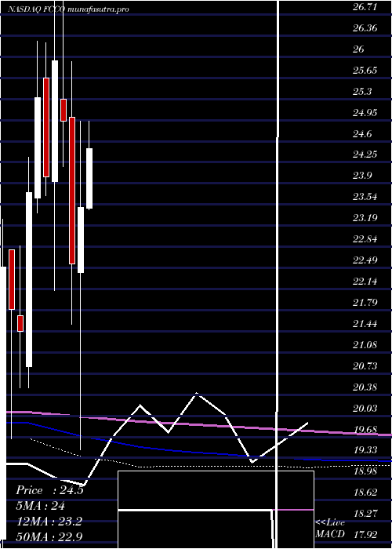
Task: Click the last white candlestick on the right
Action: point(89,179)
